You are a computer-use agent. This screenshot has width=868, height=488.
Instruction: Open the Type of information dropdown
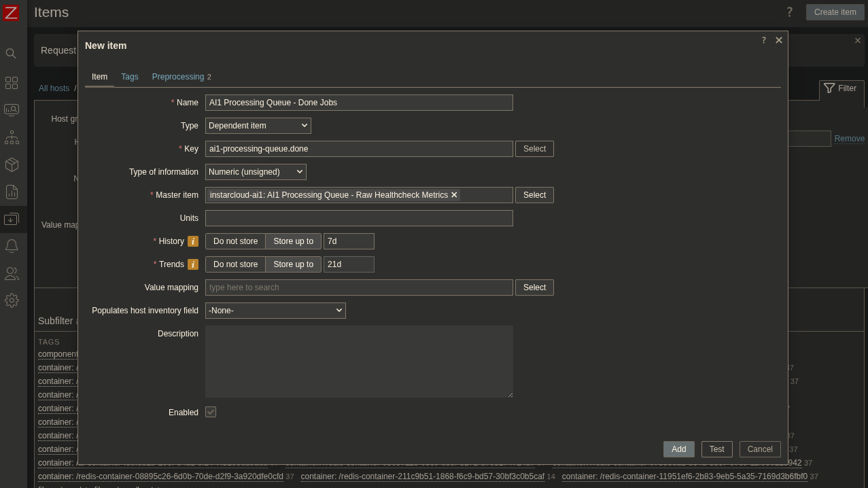point(256,172)
